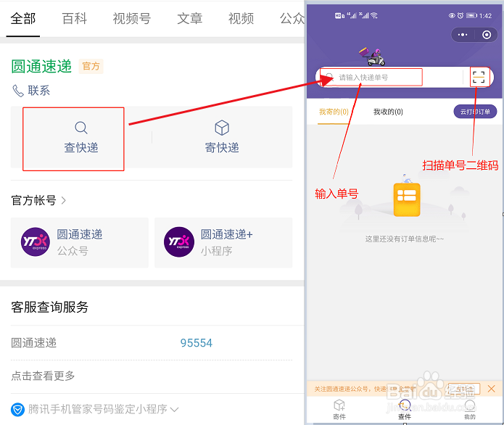Tap the eye comfort status icon

(452, 15)
